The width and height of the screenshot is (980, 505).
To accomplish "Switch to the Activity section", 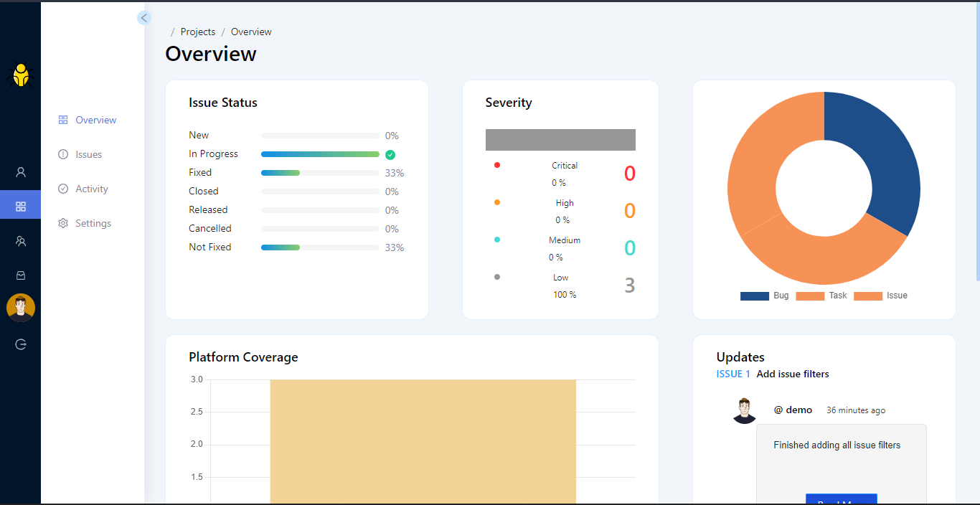I will [91, 188].
